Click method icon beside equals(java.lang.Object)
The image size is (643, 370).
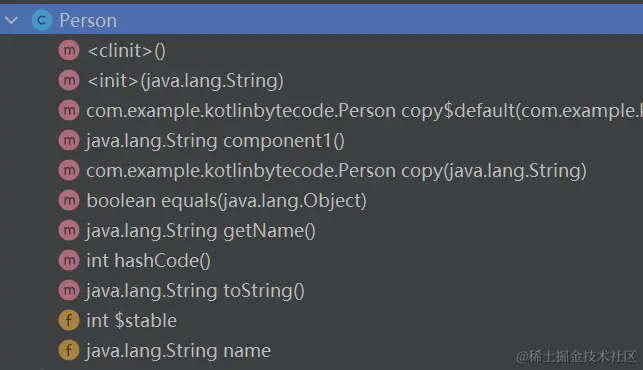point(69,201)
